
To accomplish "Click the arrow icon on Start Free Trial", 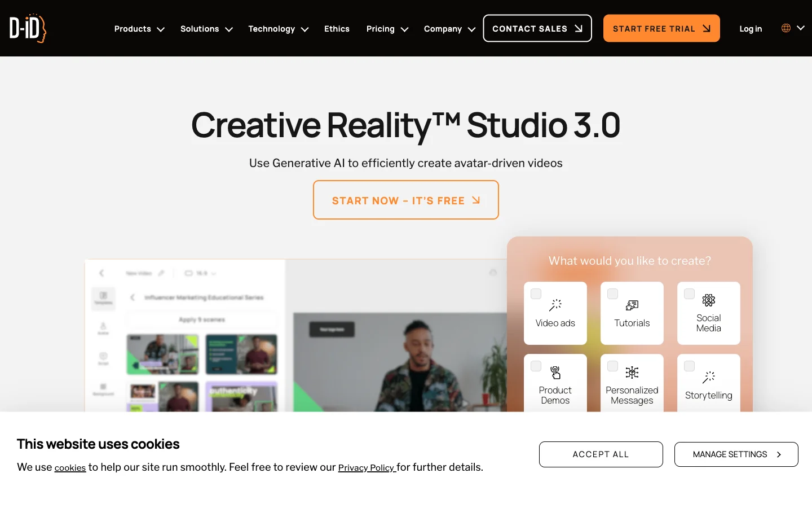I will tap(707, 28).
